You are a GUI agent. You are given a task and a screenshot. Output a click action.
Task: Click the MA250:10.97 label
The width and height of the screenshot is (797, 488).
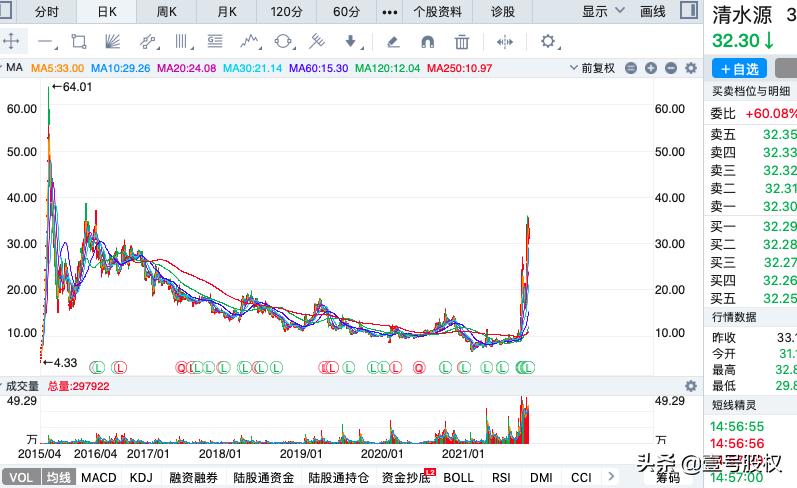click(459, 68)
